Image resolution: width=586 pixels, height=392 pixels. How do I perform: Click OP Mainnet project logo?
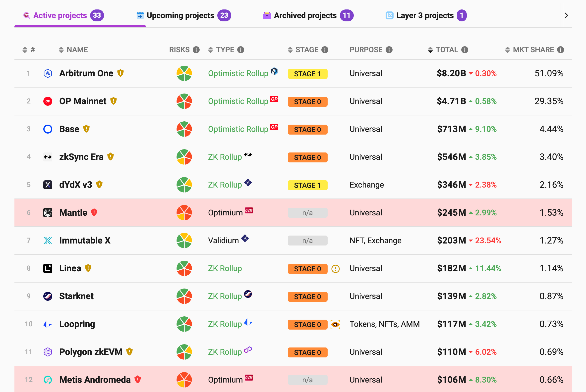tap(48, 101)
